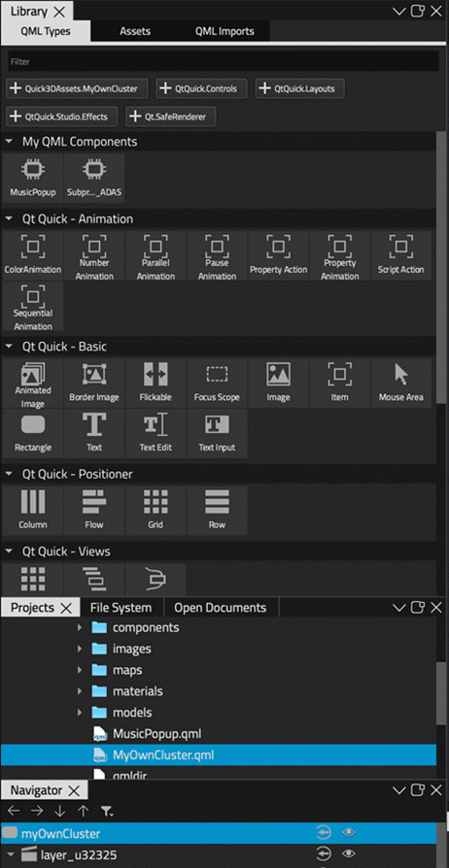Pick the ColorAnimation type

(33, 255)
